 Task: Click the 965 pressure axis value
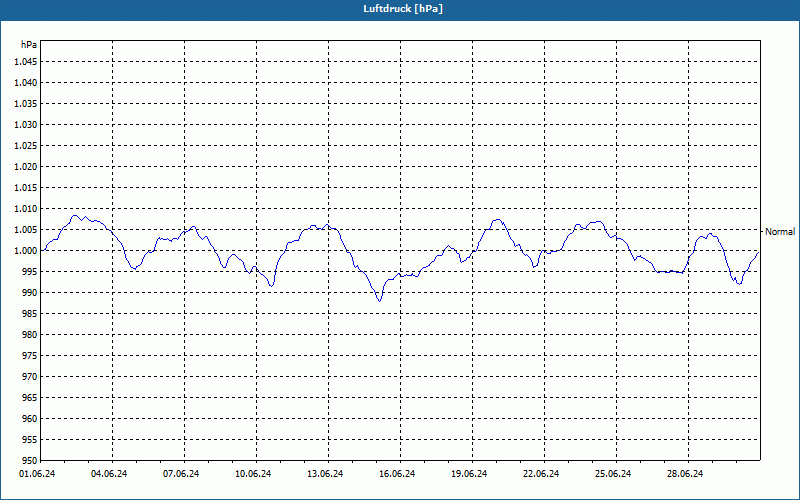(x=30, y=397)
